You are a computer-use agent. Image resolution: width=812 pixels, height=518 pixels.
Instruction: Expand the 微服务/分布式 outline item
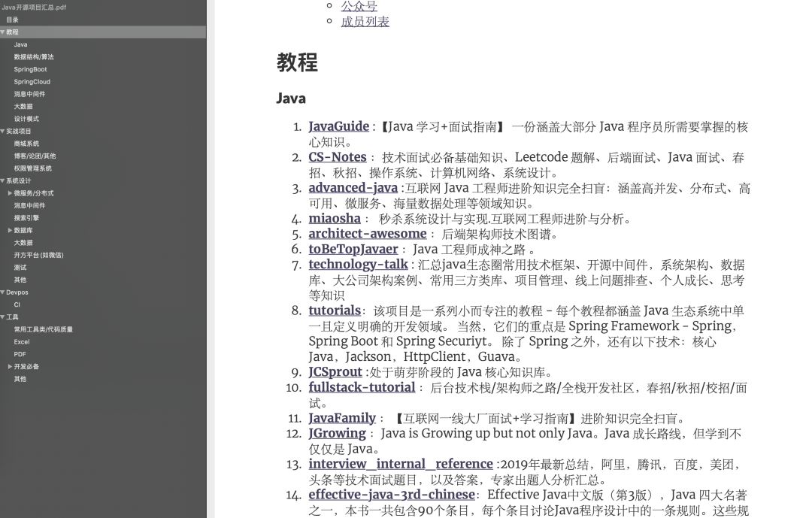click(10, 193)
